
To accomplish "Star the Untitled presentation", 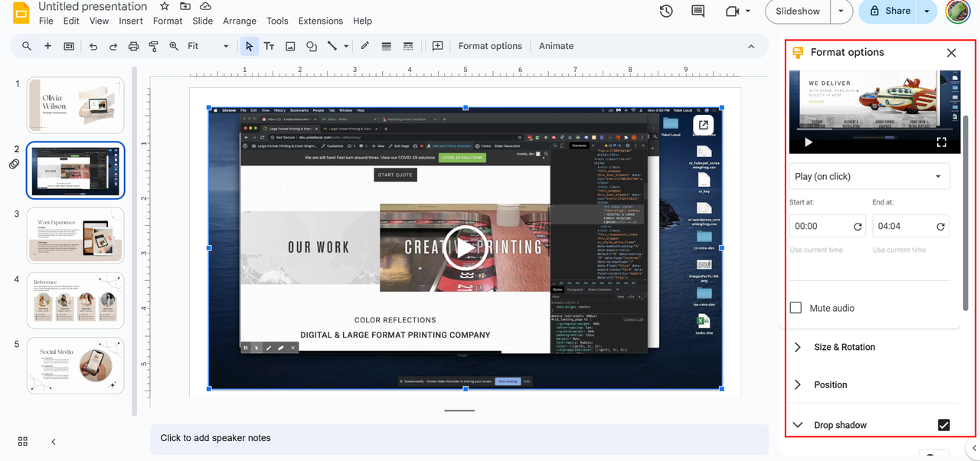I will 165,6.
